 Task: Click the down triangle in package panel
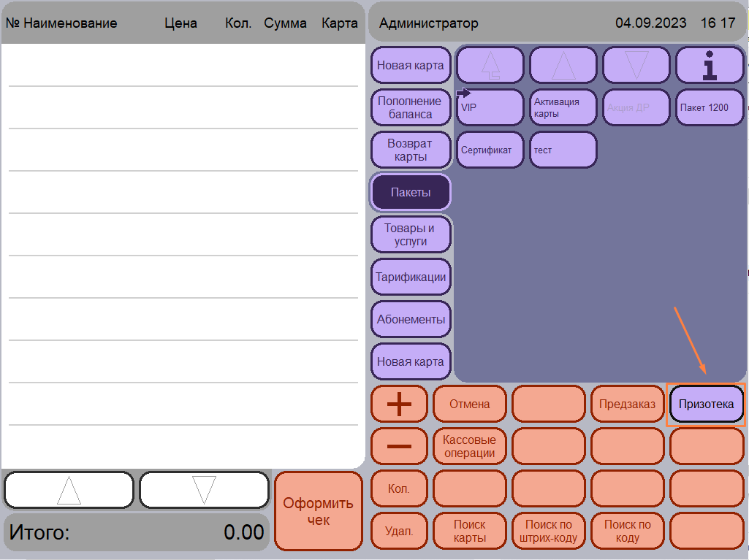(x=636, y=65)
